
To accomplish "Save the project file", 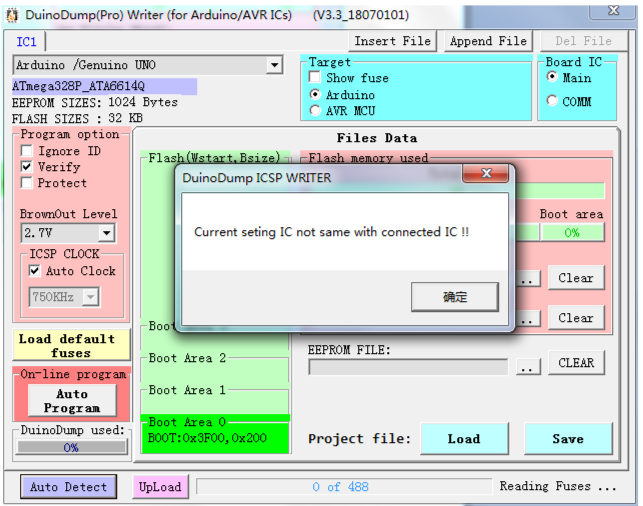I will click(568, 439).
